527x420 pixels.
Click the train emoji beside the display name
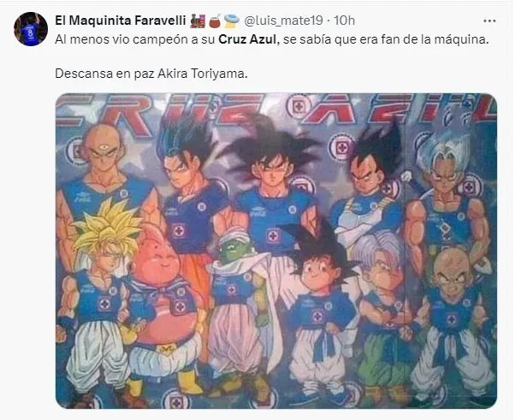pos(198,21)
